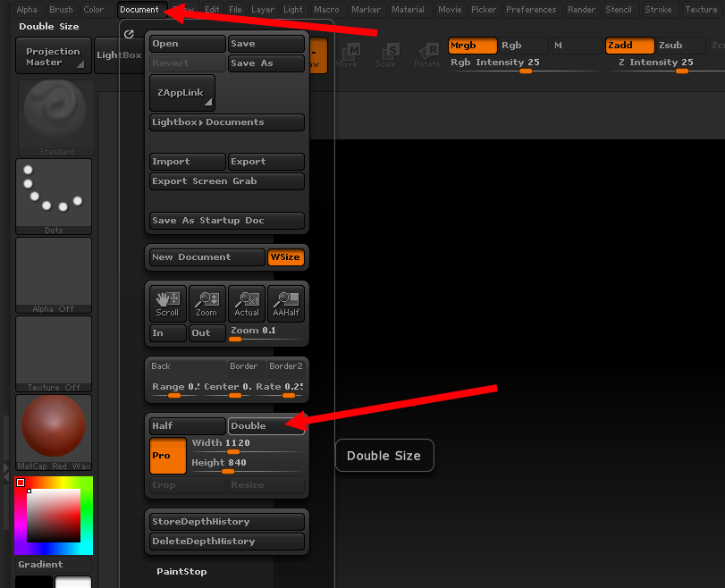This screenshot has height=588, width=725.
Task: Adjust the Height slider
Action: 247,466
